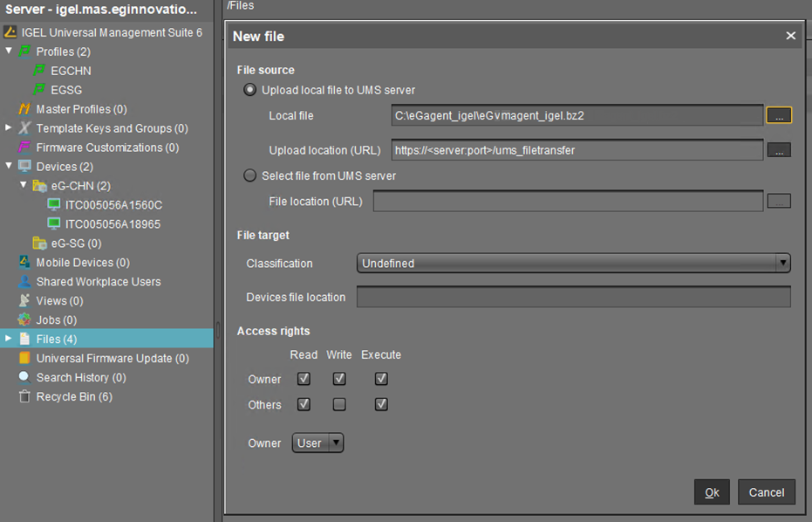The height and width of the screenshot is (522, 812).
Task: Select Mobile Devices (0) entry
Action: (83, 263)
